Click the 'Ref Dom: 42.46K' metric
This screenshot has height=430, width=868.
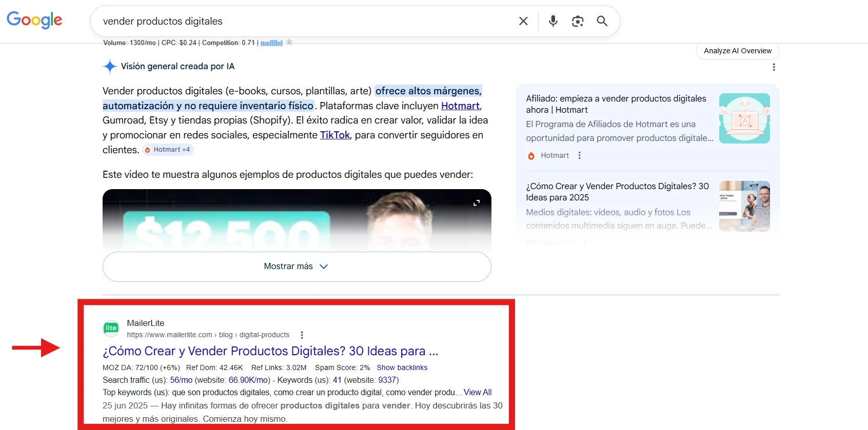tap(214, 367)
